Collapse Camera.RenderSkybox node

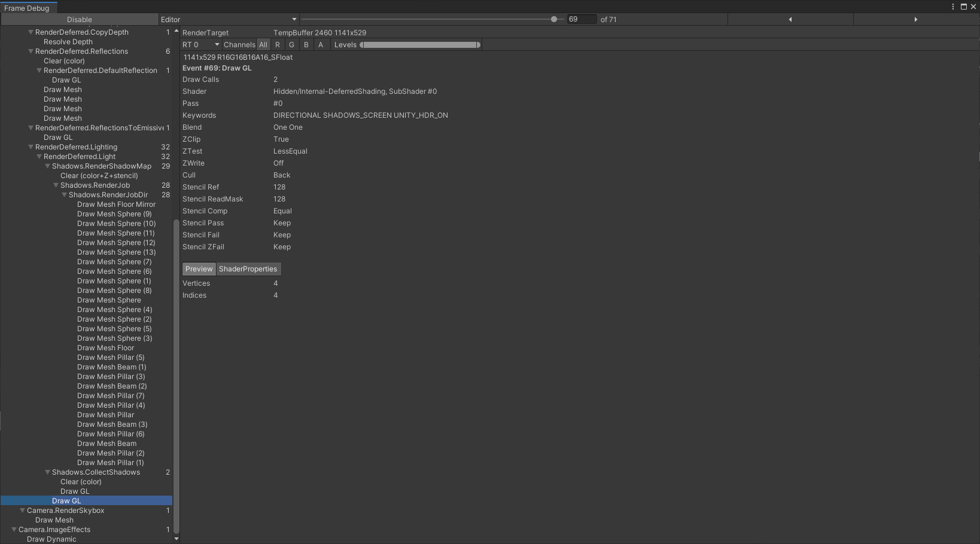click(x=22, y=511)
